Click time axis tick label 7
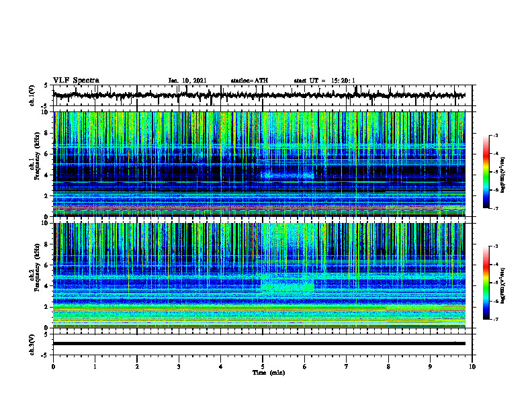Image resolution: width=532 pixels, height=411 pixels. point(347,367)
